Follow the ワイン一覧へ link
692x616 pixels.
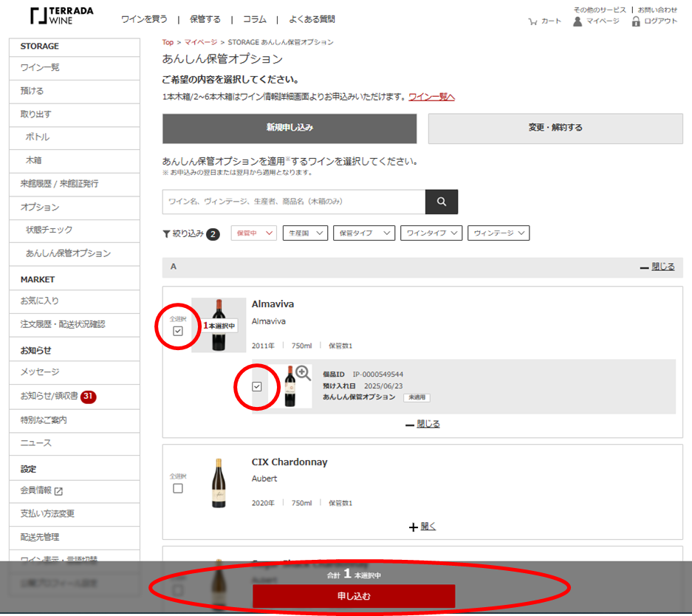(x=431, y=97)
